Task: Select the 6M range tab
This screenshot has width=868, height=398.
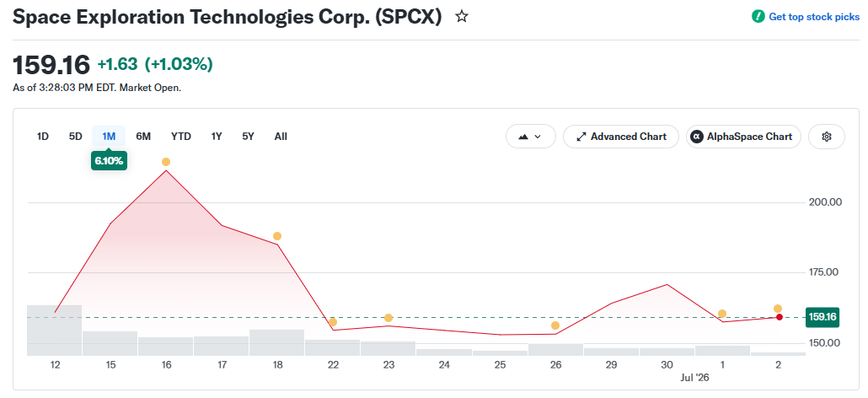Action: (x=143, y=136)
